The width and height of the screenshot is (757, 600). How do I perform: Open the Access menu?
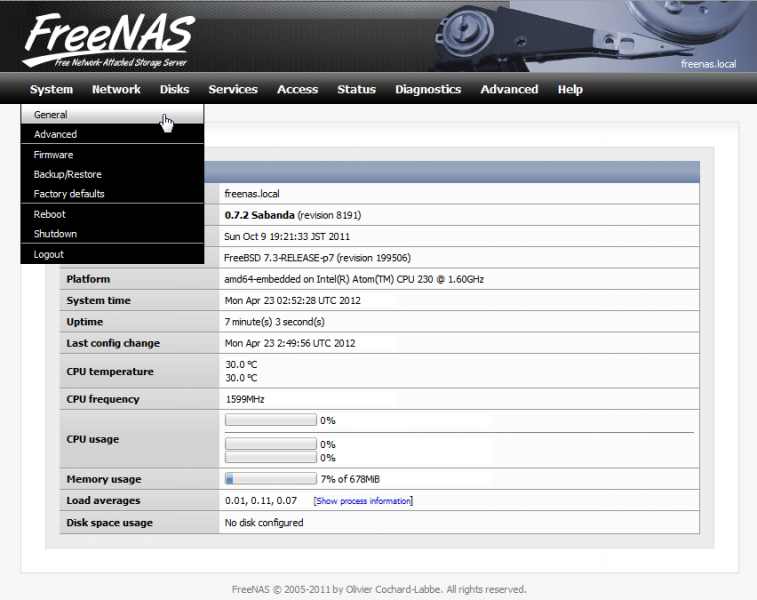point(297,89)
